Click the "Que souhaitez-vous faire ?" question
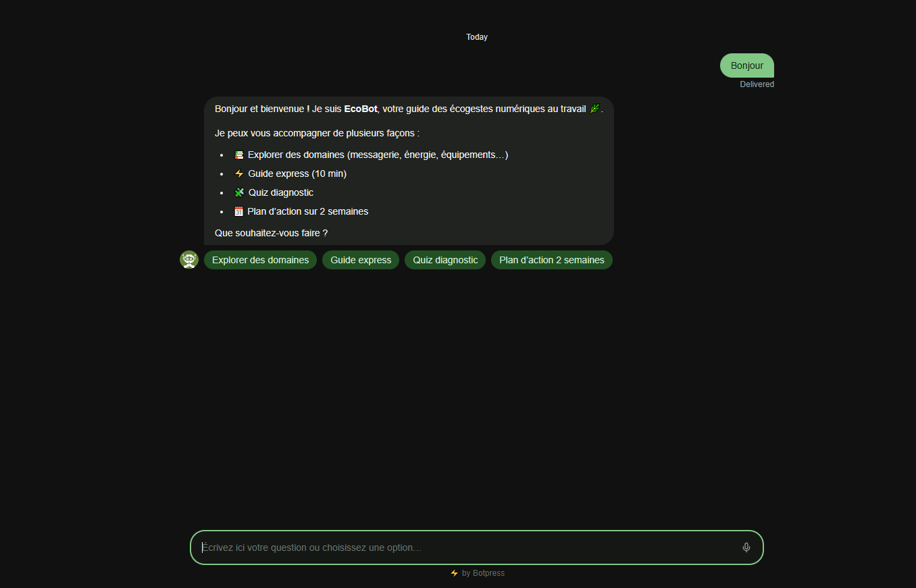 point(271,233)
